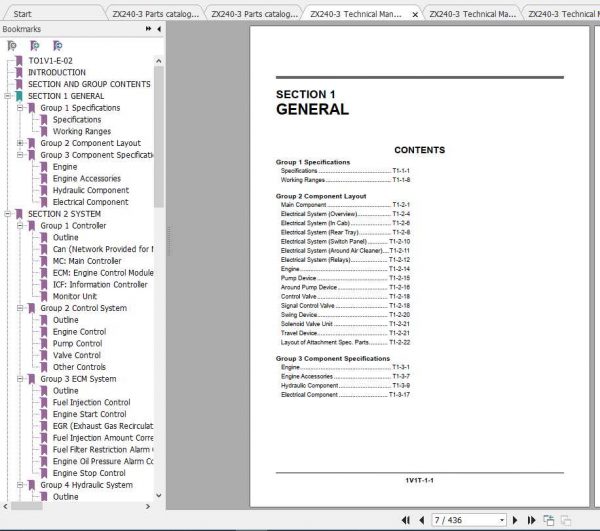Image resolution: width=600 pixels, height=531 pixels.
Task: Collapse Group 1 Specifications node
Action: (x=20, y=108)
